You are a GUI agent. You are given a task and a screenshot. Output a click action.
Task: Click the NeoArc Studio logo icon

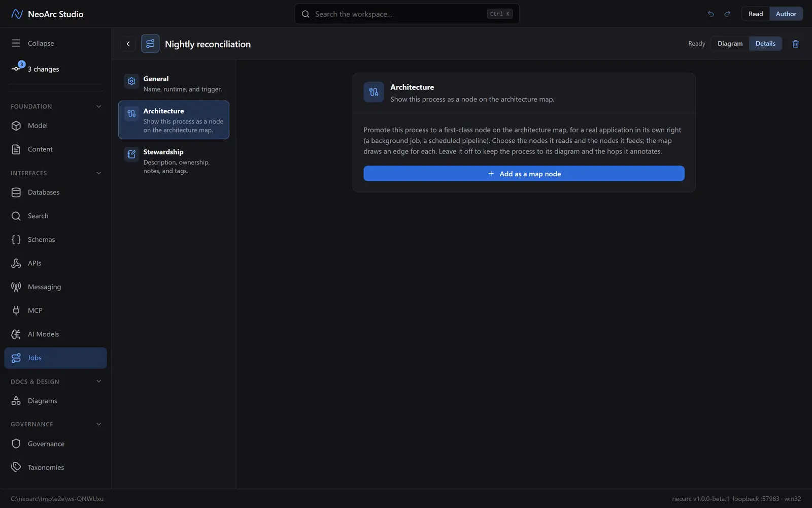point(17,14)
